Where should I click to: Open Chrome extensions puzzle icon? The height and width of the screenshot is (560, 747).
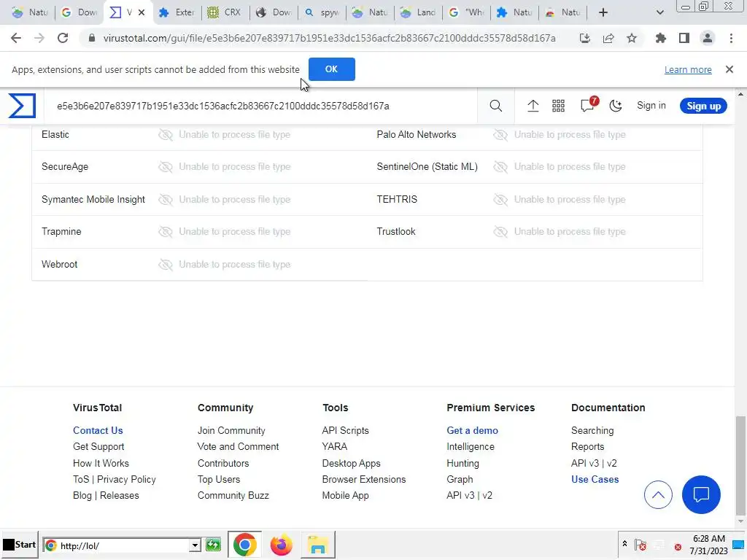coord(660,38)
